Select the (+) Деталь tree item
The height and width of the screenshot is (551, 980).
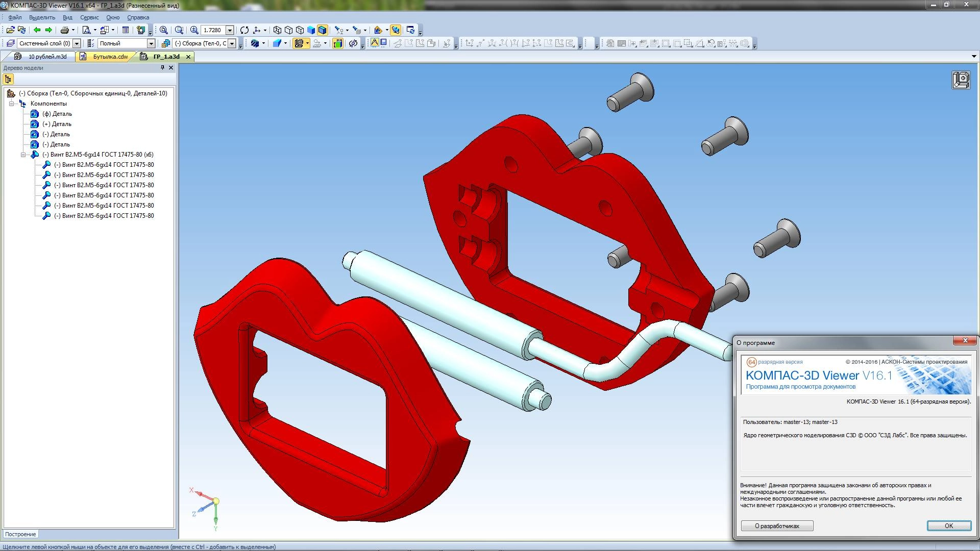pyautogui.click(x=57, y=124)
